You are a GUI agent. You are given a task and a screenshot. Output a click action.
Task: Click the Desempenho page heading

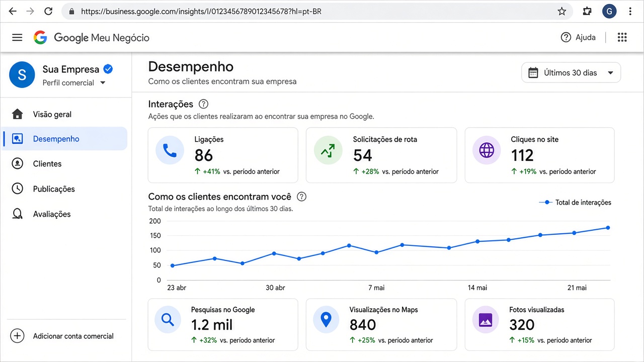pyautogui.click(x=191, y=67)
